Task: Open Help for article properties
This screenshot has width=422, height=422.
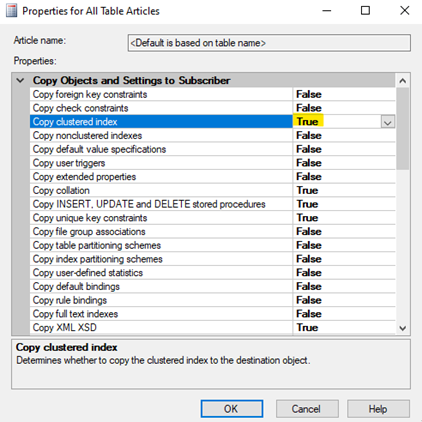Action: click(x=378, y=409)
